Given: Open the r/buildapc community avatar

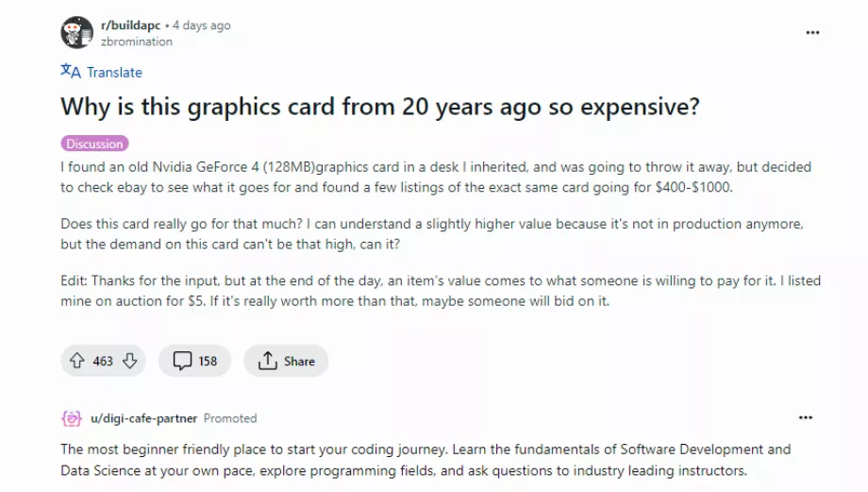Looking at the screenshot, I should [77, 32].
